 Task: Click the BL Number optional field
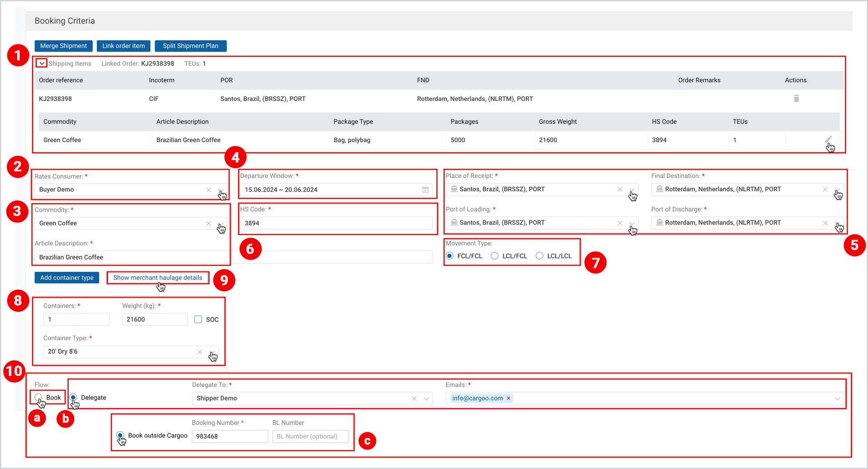311,436
